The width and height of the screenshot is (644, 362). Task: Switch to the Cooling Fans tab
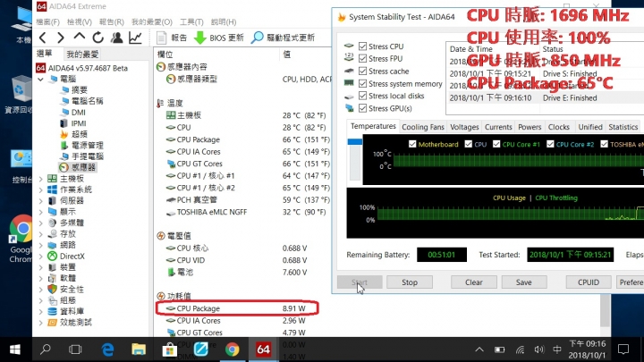[422, 127]
